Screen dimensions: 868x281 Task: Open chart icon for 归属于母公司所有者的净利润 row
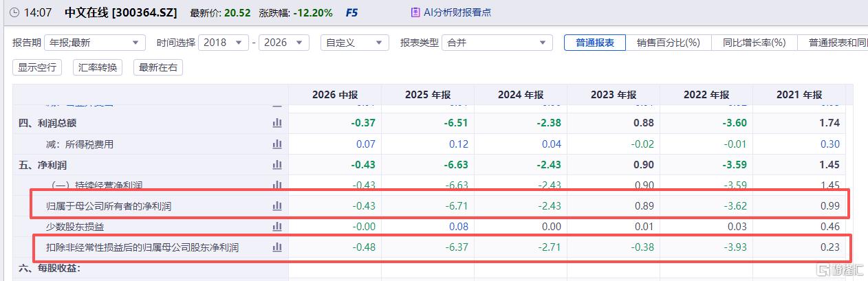277,205
